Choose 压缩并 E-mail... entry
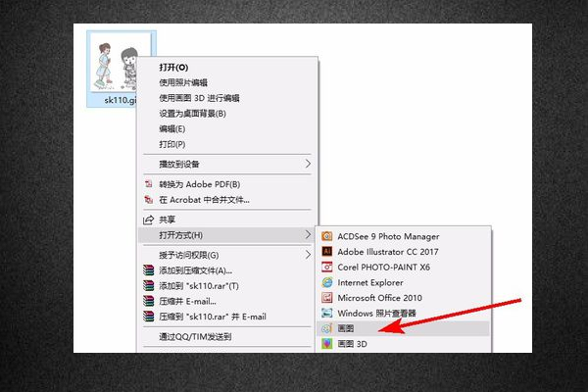 187,301
